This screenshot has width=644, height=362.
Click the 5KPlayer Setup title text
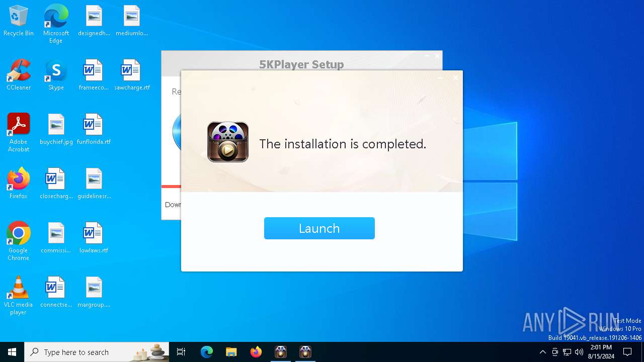click(301, 64)
